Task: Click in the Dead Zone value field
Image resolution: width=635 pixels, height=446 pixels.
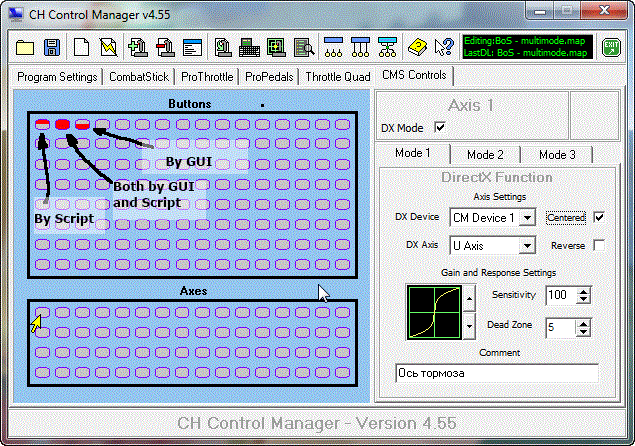Action: (561, 327)
